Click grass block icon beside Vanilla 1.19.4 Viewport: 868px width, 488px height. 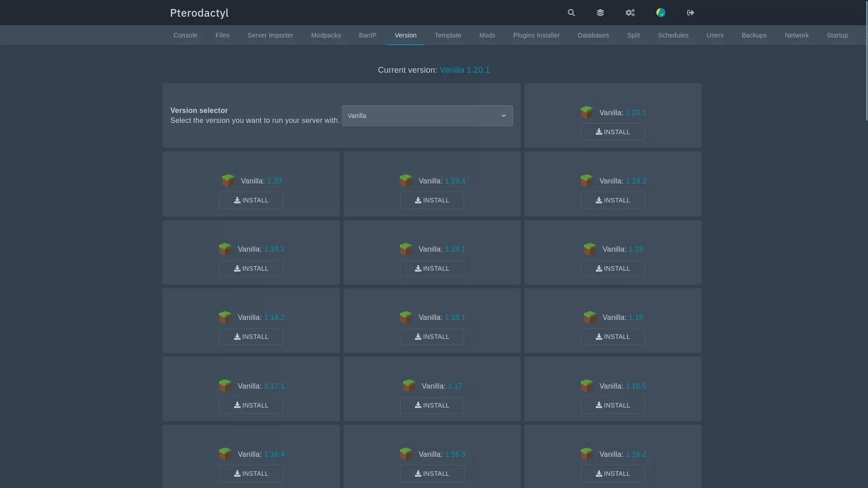(x=406, y=181)
